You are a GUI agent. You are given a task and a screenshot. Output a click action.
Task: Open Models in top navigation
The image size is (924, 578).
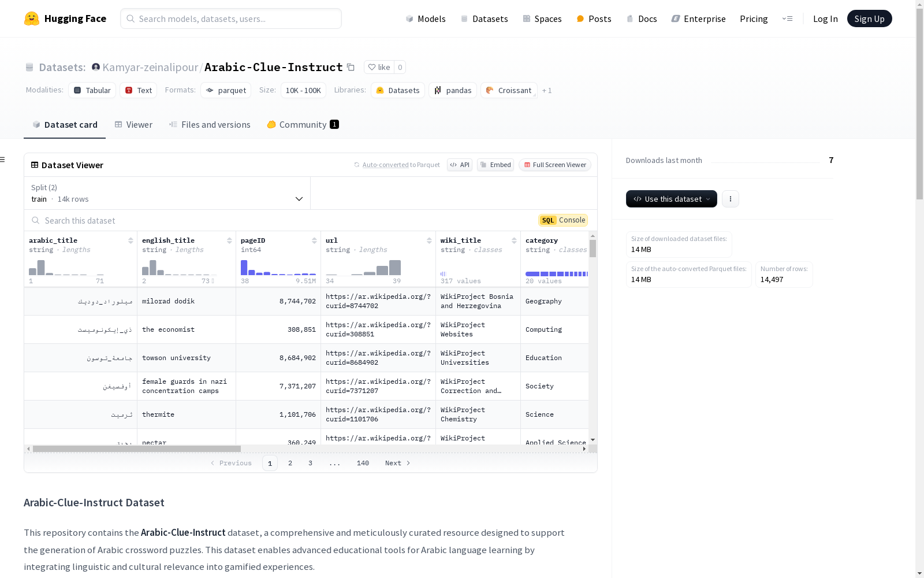coord(426,18)
